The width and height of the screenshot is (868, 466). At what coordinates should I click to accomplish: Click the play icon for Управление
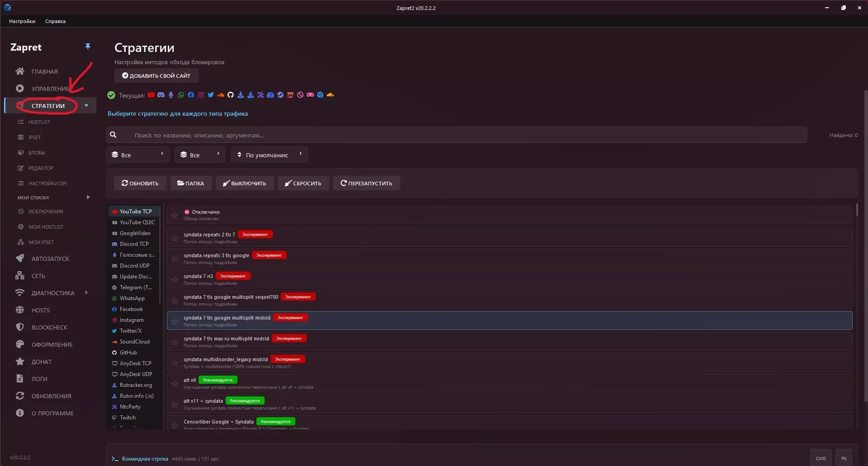[x=20, y=88]
